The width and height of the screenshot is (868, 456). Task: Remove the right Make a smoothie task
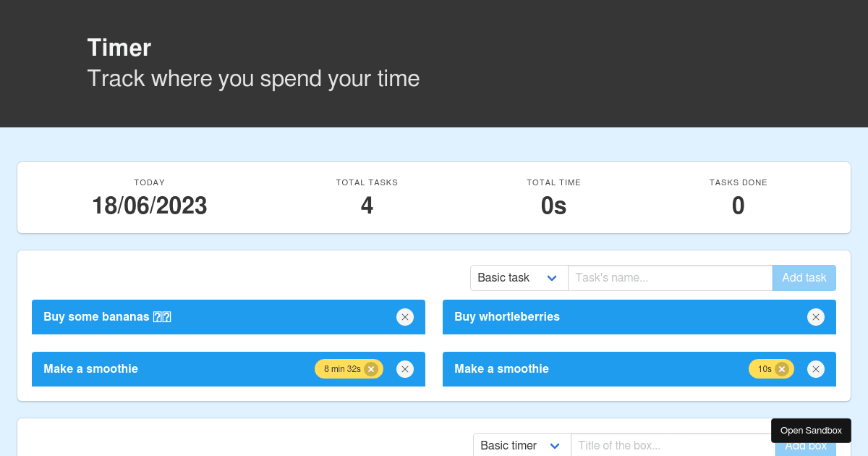[x=816, y=369]
